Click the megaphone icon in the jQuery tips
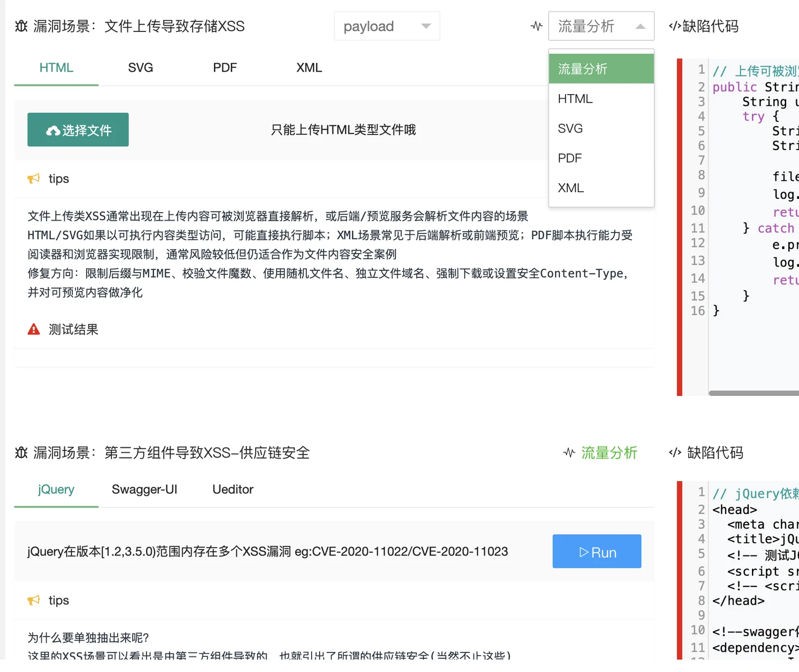 [x=34, y=600]
